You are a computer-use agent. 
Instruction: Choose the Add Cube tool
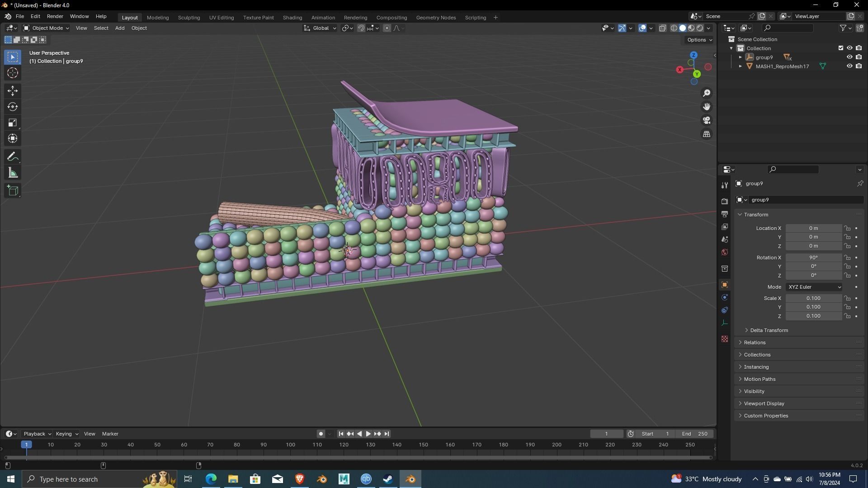[13, 191]
